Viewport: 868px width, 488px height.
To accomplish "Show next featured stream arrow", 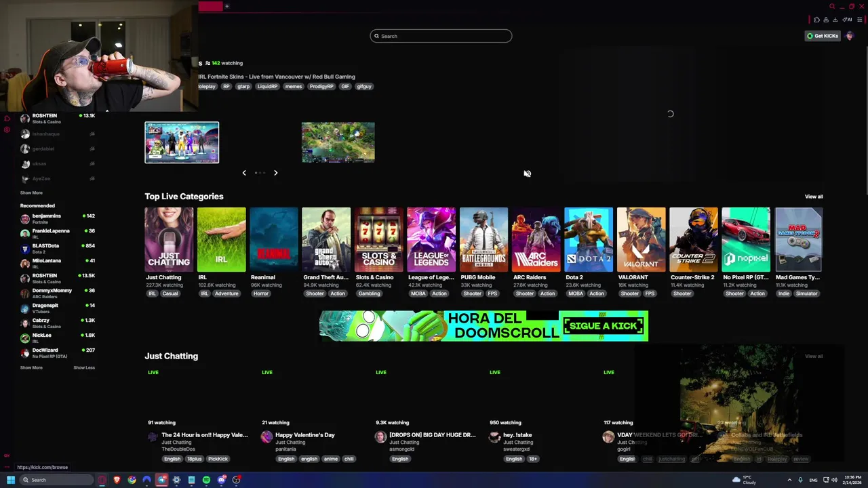I will 275,173.
